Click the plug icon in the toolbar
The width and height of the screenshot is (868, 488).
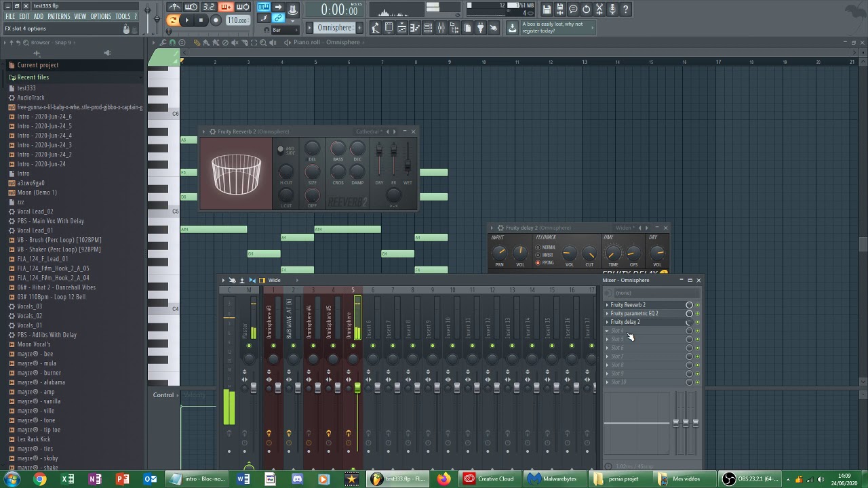point(480,28)
